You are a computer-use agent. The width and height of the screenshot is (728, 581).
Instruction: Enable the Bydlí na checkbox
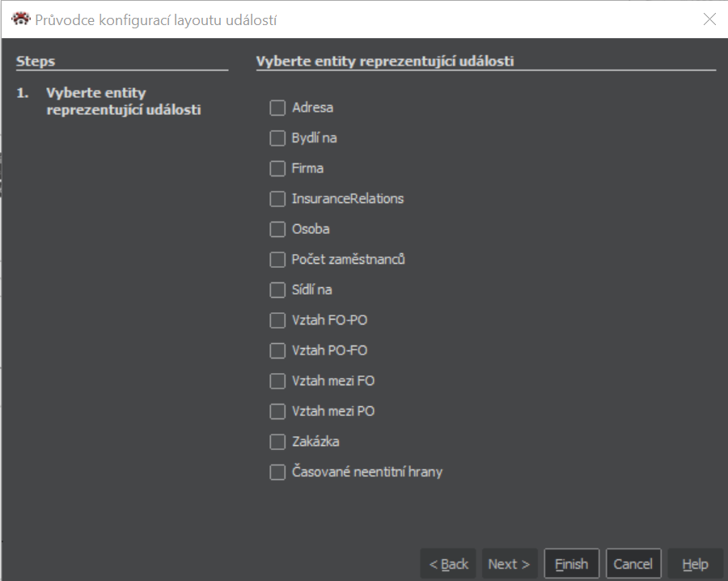[277, 138]
